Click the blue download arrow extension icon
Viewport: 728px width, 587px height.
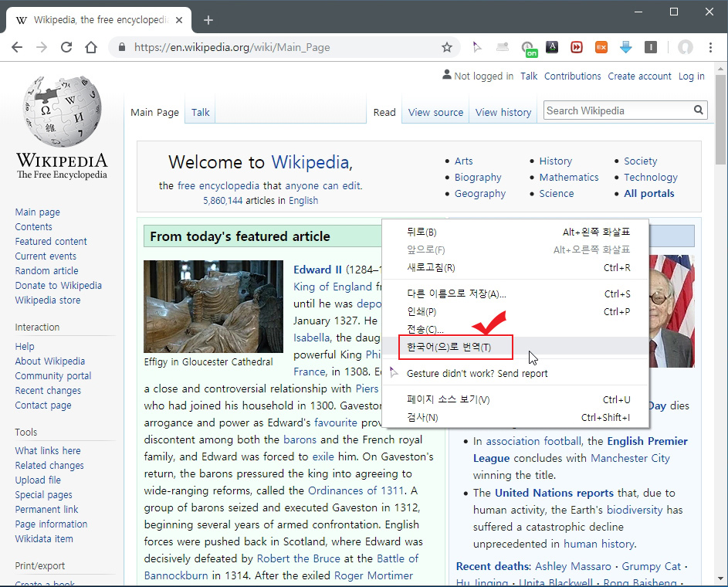(x=626, y=47)
